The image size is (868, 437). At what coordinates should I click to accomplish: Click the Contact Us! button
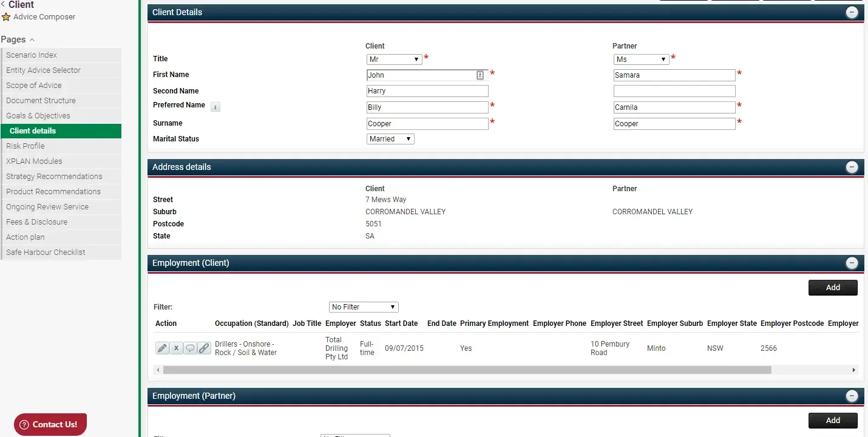point(50,424)
